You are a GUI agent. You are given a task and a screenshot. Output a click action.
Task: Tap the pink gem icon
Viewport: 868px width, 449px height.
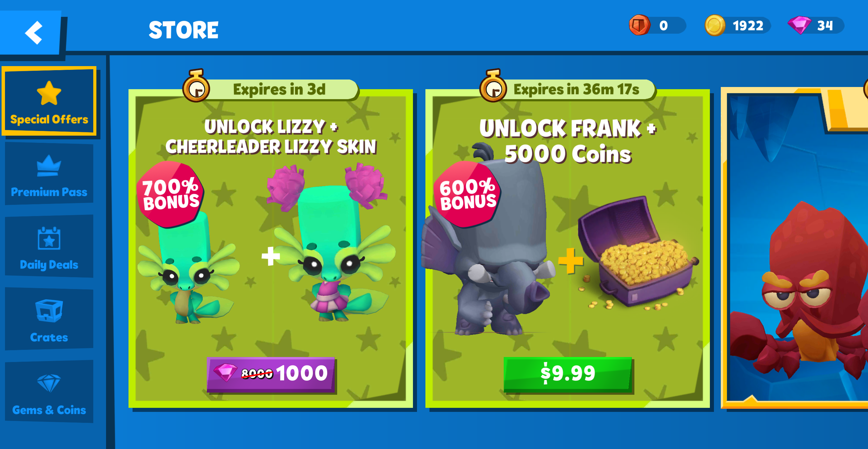coord(799,25)
